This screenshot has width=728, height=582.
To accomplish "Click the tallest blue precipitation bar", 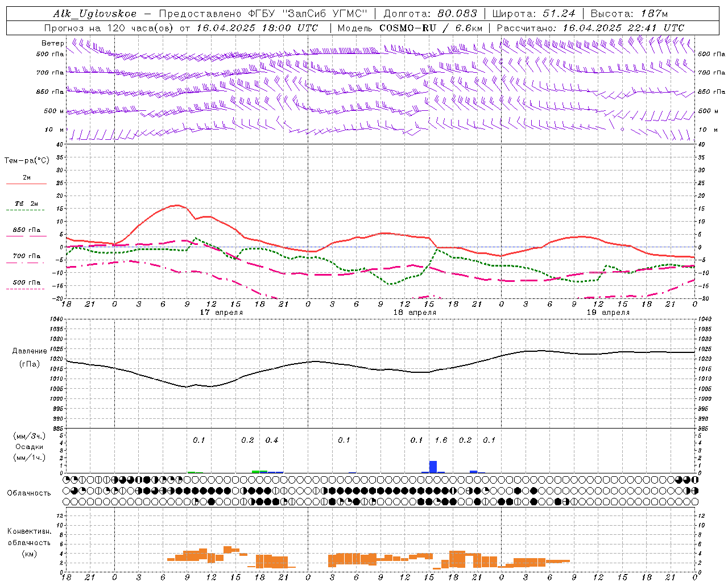I will tap(433, 467).
